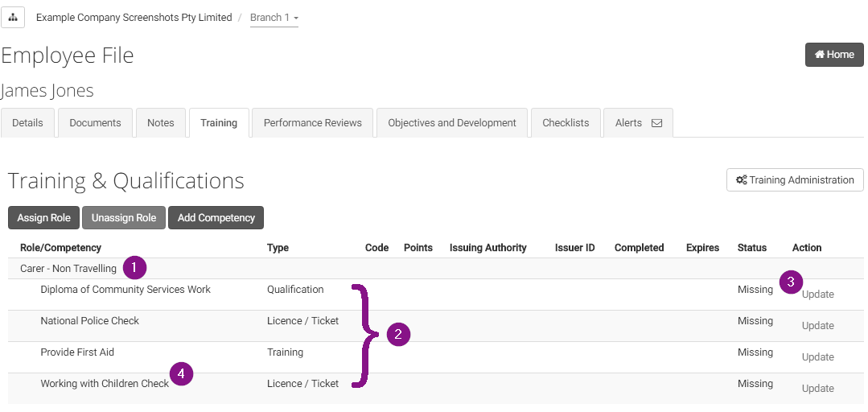Click the purple annotation marker number 4
Screen dimensions: 868x412
pos(182,373)
